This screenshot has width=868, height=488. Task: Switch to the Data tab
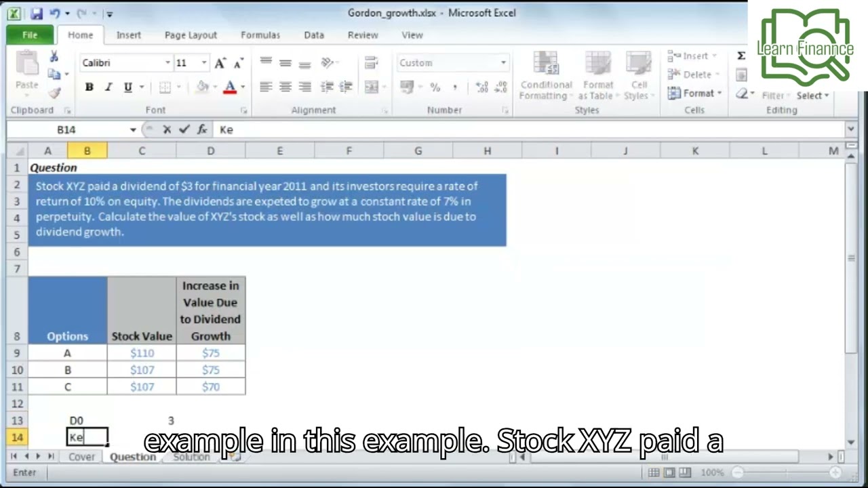point(314,35)
